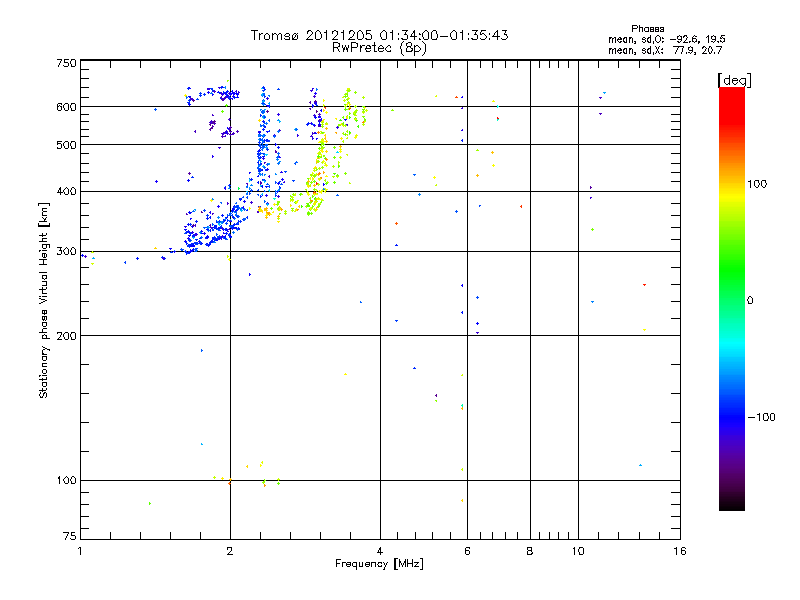This screenshot has width=800, height=600.
Task: Select the 'mean, sd,O: -92.6, 19.5' line
Action: [666, 39]
